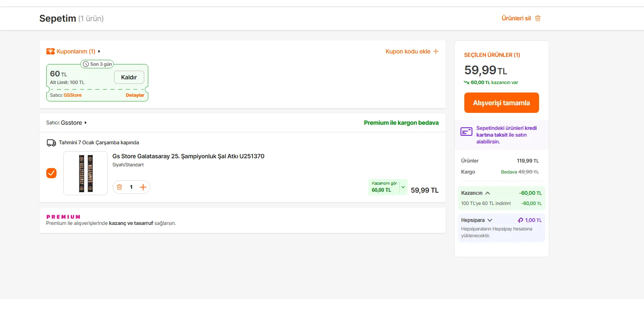Click the PREMIUM banner logo
644x317 pixels.
click(x=63, y=217)
